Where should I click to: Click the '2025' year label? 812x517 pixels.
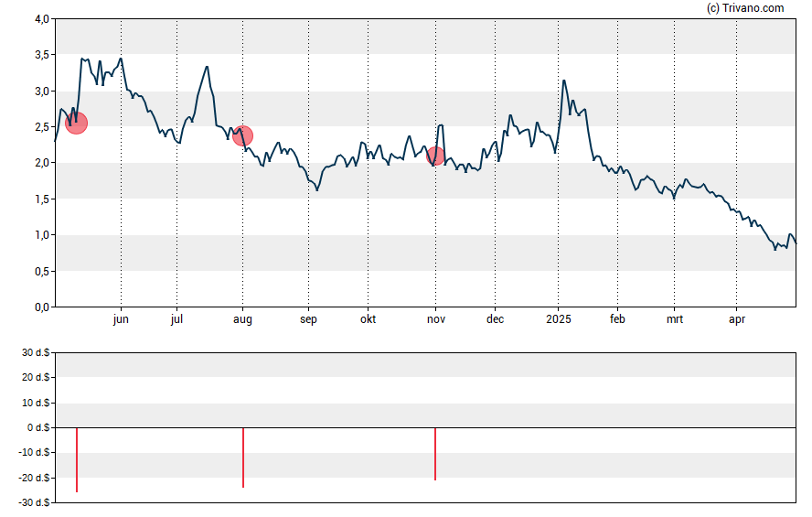point(558,319)
